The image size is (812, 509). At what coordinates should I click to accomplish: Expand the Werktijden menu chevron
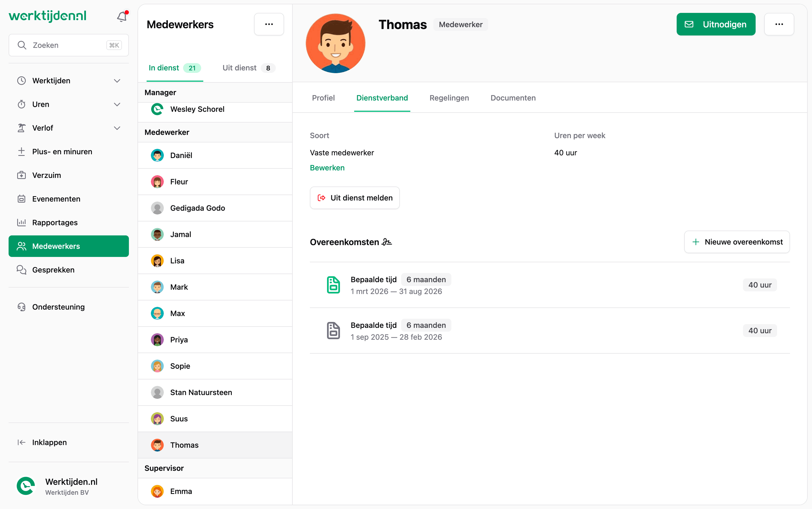point(117,81)
